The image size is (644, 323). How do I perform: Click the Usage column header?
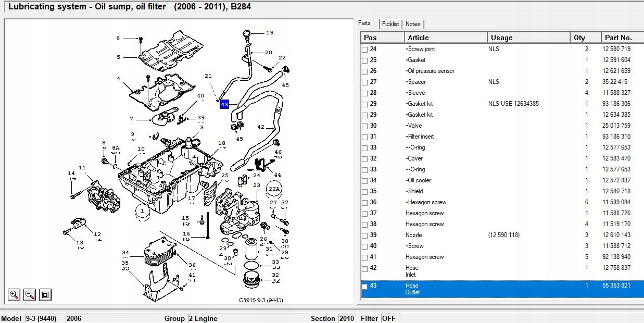[x=502, y=38]
